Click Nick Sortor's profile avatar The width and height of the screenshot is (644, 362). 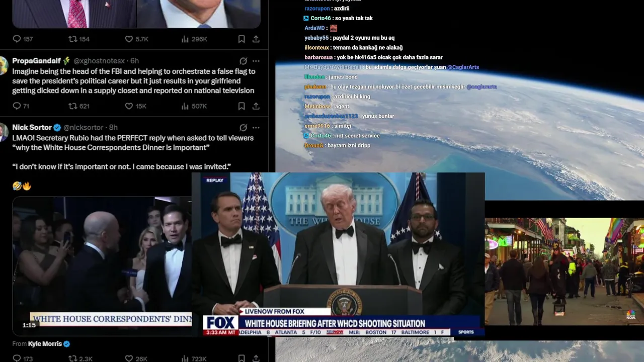4,132
